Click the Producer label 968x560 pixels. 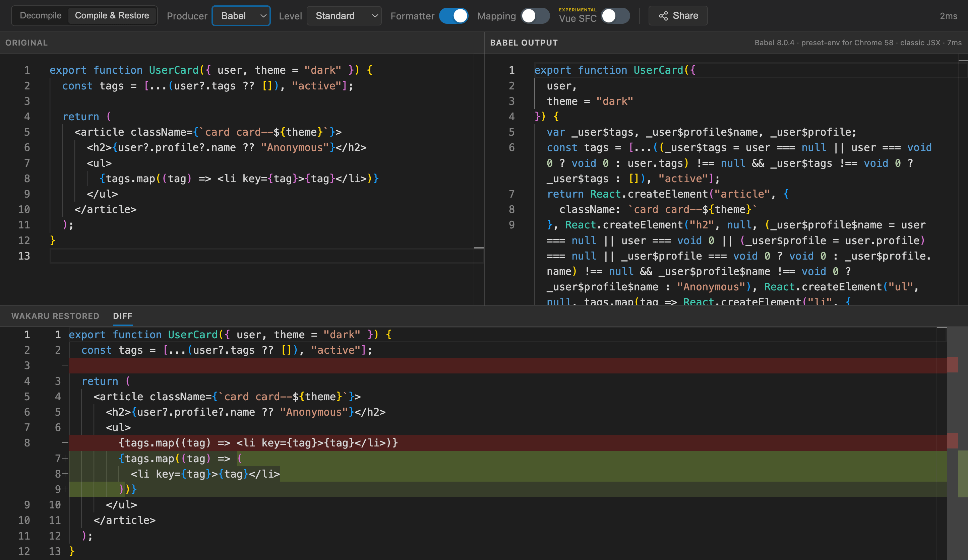coord(187,16)
